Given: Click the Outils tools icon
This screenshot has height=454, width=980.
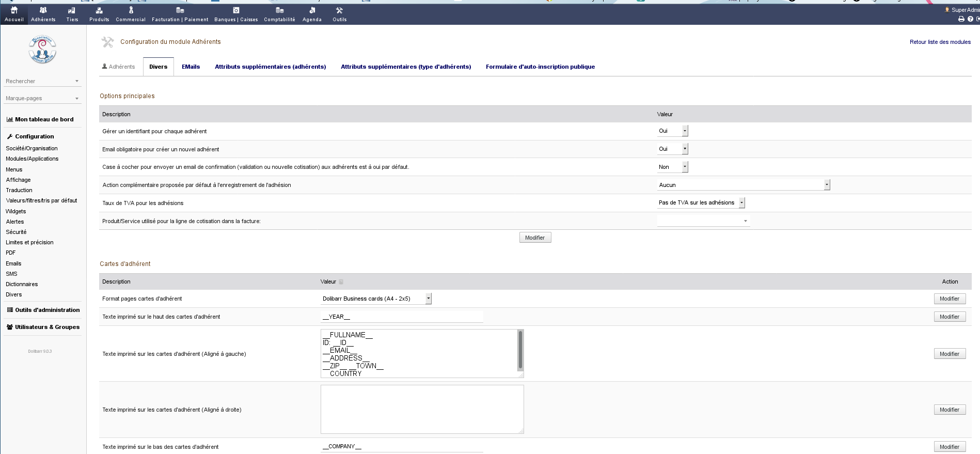Looking at the screenshot, I should tap(339, 10).
